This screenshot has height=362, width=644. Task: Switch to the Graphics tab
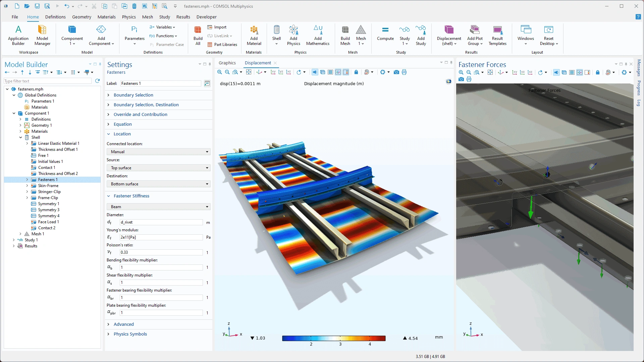pyautogui.click(x=227, y=63)
